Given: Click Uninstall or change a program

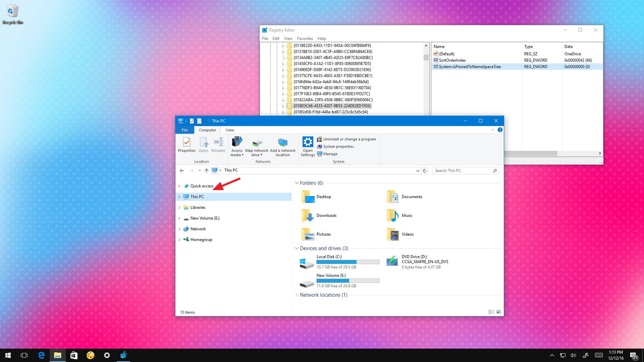Looking at the screenshot, I should tap(349, 139).
